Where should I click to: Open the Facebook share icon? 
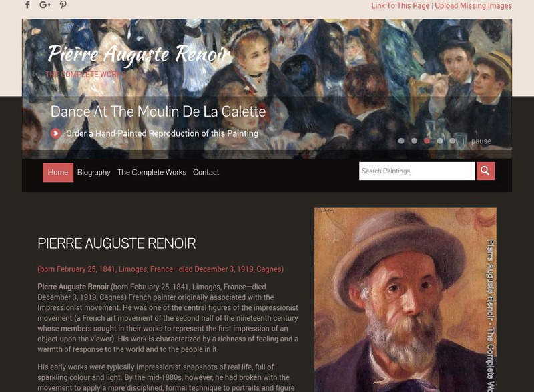[27, 5]
